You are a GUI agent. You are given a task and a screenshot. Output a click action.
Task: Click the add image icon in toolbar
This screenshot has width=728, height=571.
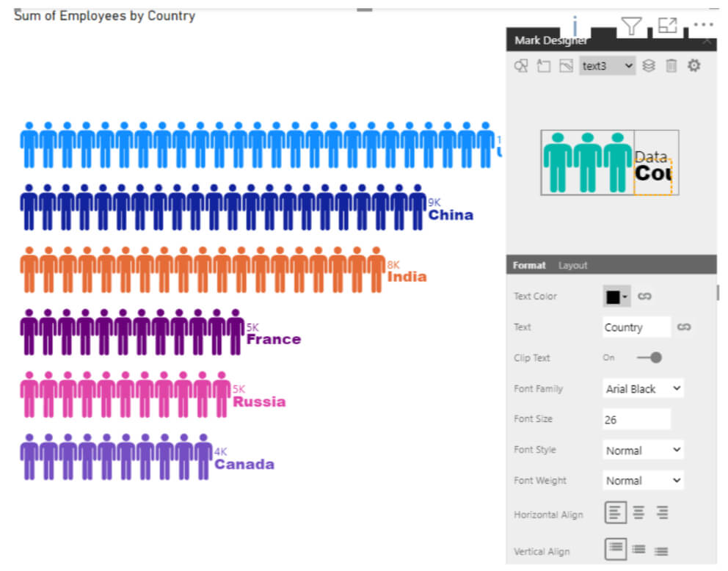pyautogui.click(x=566, y=66)
